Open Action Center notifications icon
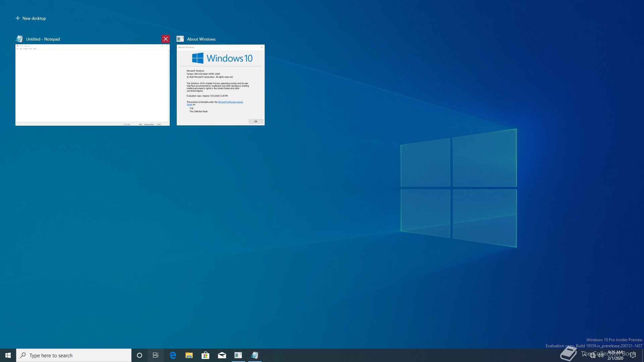Screen dimensions: 644x362 (633, 355)
